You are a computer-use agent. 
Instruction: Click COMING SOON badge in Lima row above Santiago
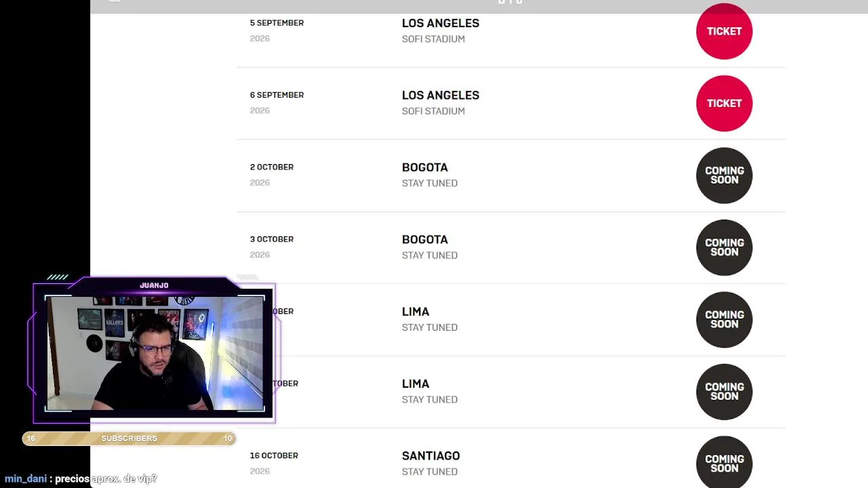(x=724, y=391)
